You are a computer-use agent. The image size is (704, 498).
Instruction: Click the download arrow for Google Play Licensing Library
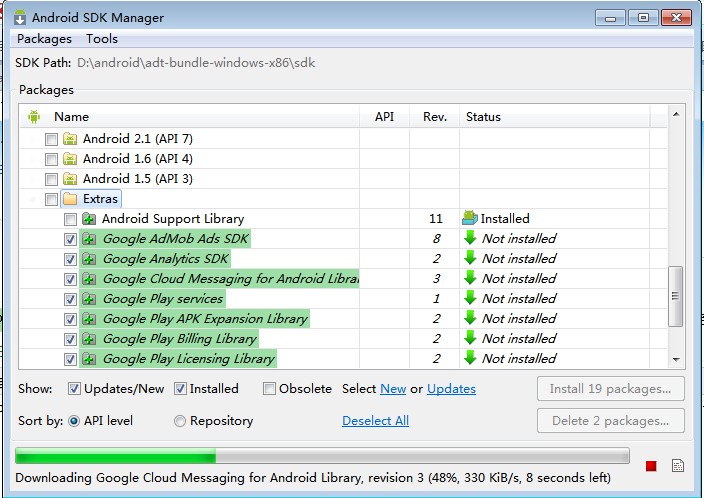(x=470, y=358)
